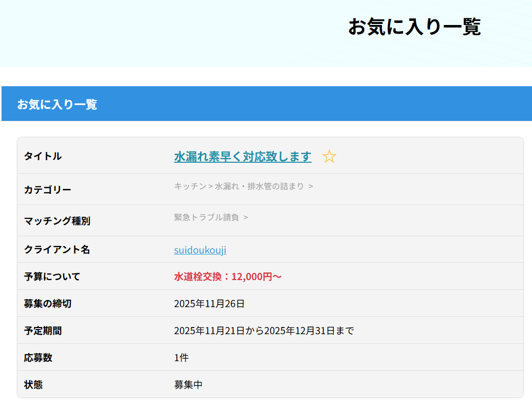The width and height of the screenshot is (532, 402).
Task: Open the 水漏れ素早く対応致します listing link
Action: coord(243,157)
